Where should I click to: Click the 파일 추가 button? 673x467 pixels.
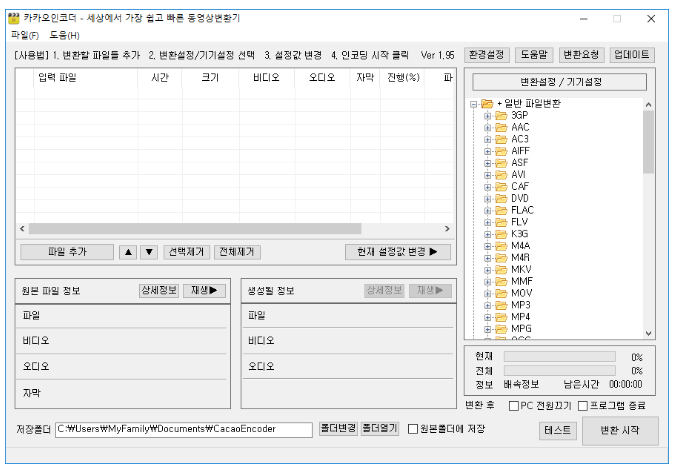(x=67, y=252)
